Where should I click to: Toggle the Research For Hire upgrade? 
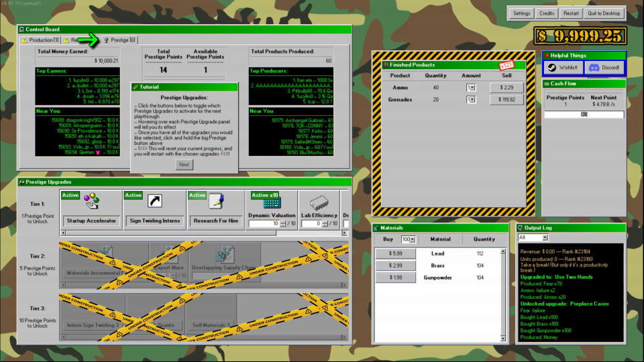coord(216,220)
